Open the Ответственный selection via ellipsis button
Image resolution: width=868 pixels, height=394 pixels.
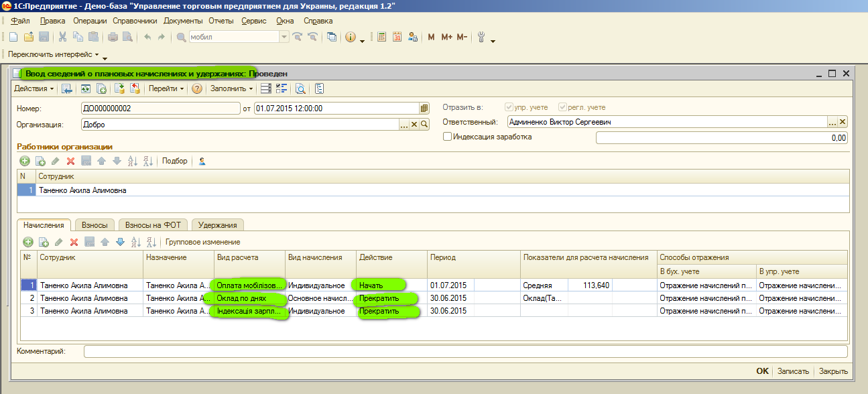pos(832,122)
